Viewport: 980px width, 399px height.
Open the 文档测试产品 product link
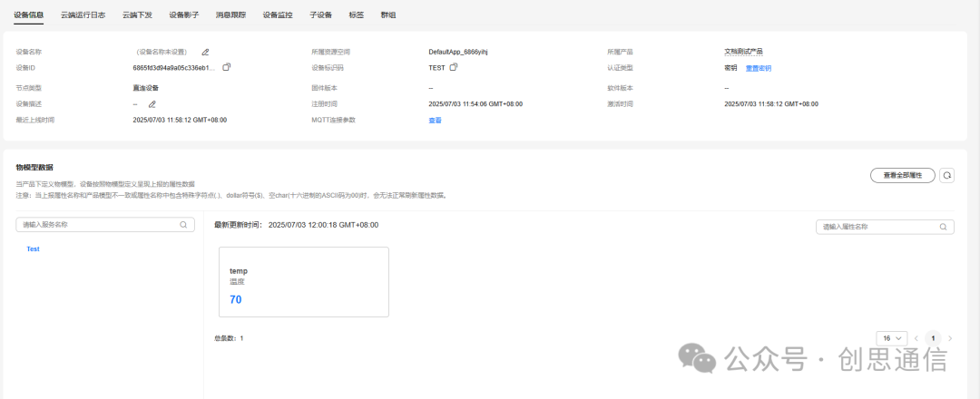pyautogui.click(x=744, y=52)
